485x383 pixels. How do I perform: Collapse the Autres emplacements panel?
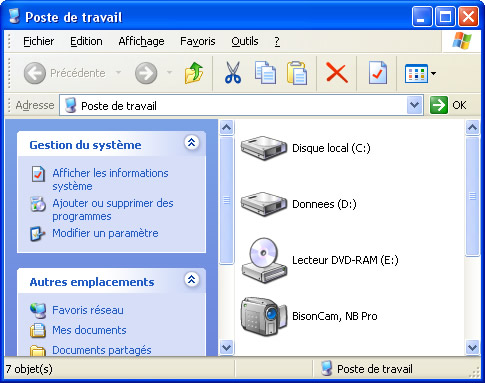pyautogui.click(x=192, y=279)
